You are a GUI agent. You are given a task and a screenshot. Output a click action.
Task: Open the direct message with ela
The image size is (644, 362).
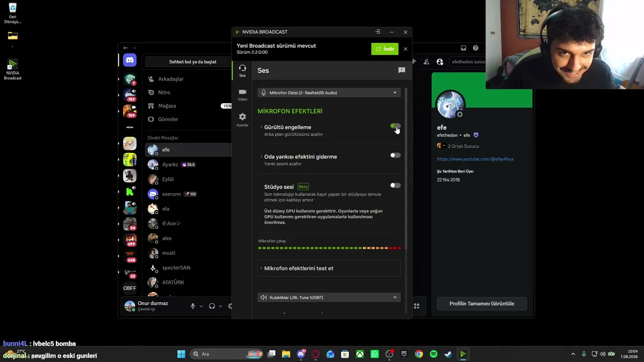[188, 209]
